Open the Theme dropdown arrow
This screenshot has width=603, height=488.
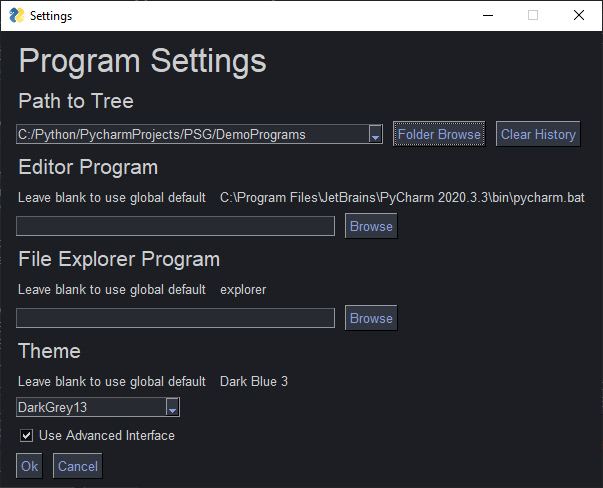tap(172, 407)
